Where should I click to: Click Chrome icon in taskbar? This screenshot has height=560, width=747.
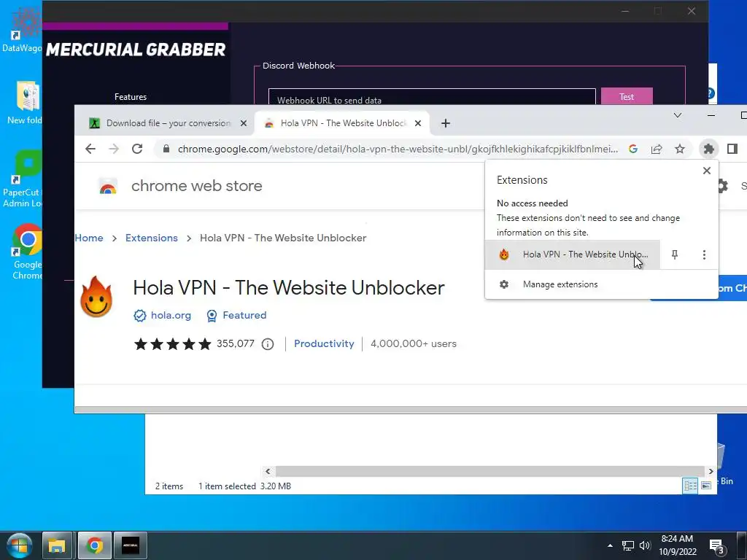tap(94, 545)
